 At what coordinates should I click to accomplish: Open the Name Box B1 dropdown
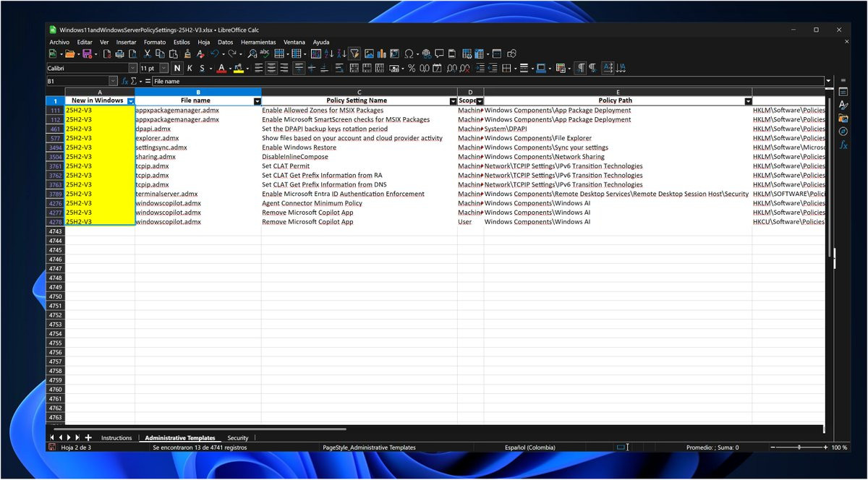point(114,82)
